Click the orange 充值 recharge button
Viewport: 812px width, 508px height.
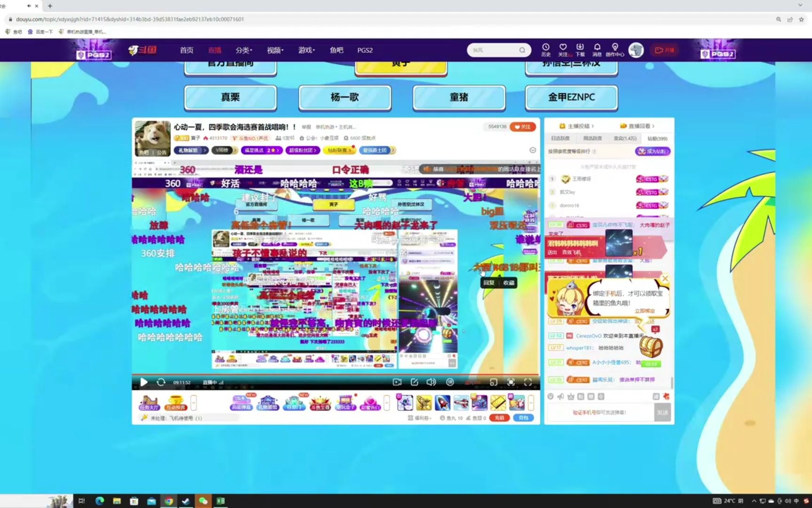click(499, 418)
